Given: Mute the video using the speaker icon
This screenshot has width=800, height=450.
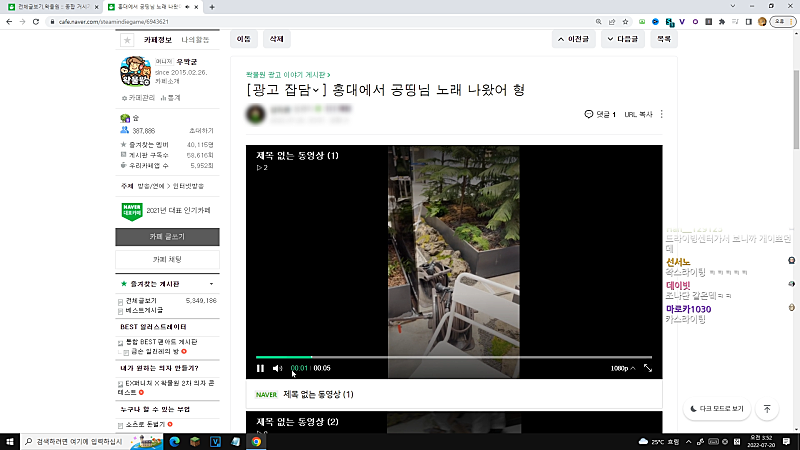Looking at the screenshot, I should pos(278,368).
